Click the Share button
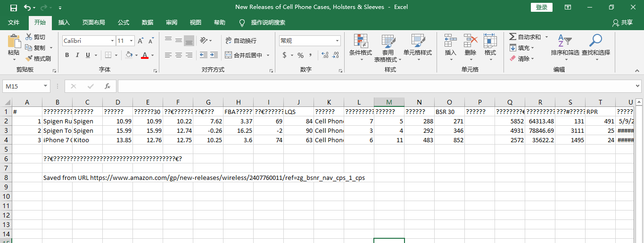The width and height of the screenshot is (644, 243). click(x=622, y=23)
